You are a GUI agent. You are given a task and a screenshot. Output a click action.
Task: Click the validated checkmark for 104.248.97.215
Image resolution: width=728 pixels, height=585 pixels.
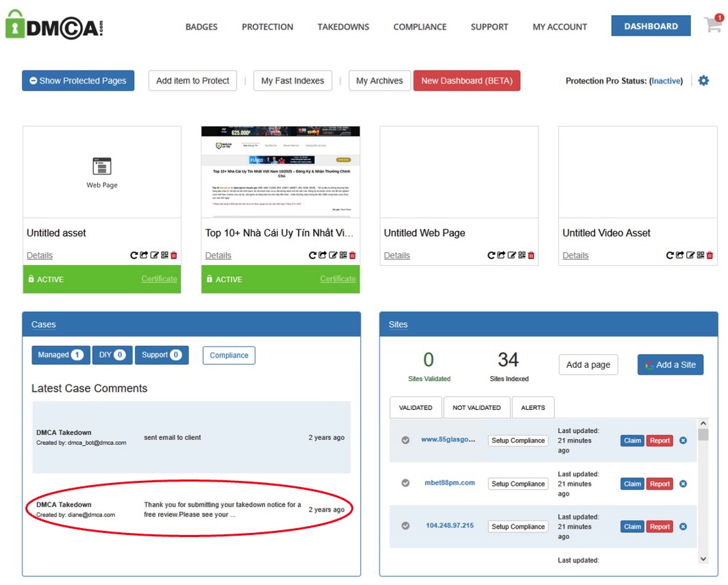405,525
